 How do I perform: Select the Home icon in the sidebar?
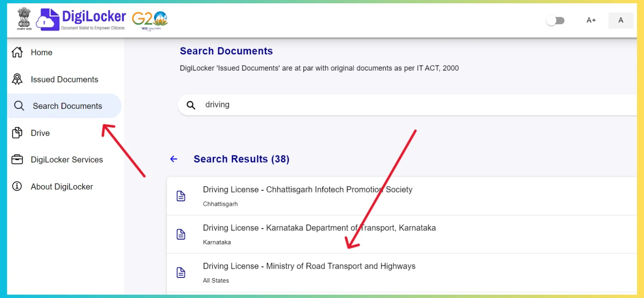(17, 52)
